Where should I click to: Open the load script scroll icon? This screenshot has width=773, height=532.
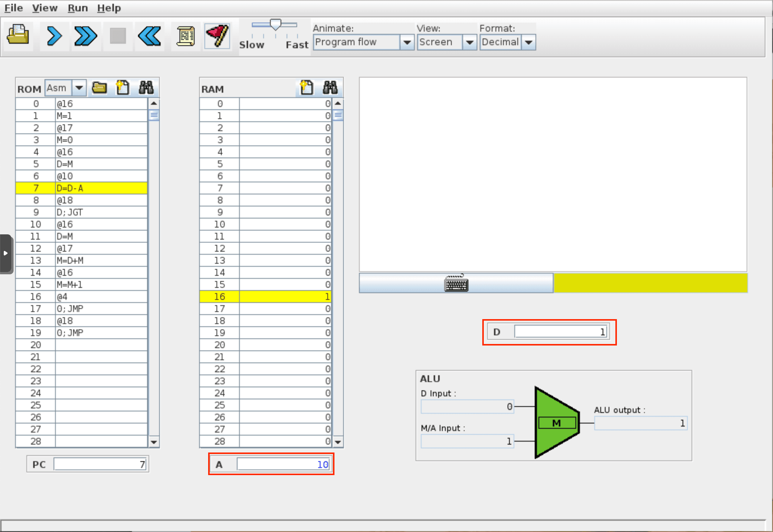(185, 36)
